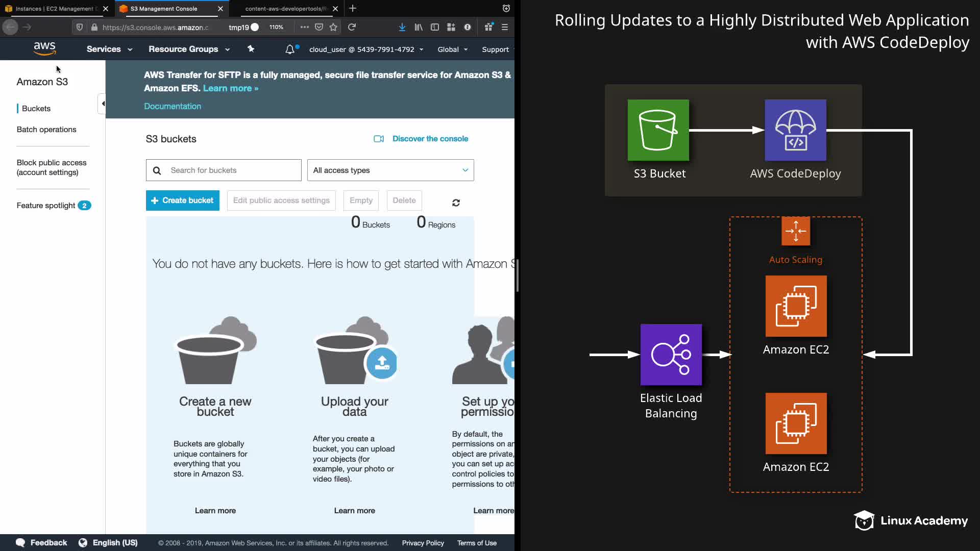Open the Discover the console link
980x551 pixels.
click(x=430, y=139)
